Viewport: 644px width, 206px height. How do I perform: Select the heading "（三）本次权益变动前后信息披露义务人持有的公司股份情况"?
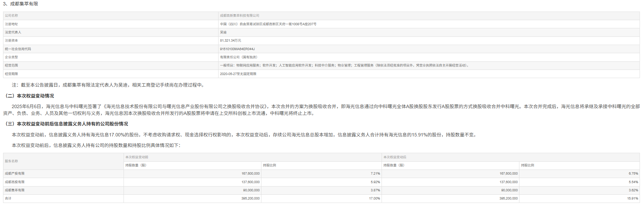(66, 124)
